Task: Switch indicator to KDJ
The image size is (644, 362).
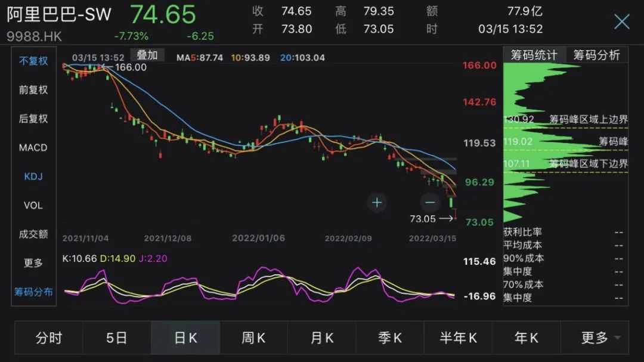Action: click(33, 177)
